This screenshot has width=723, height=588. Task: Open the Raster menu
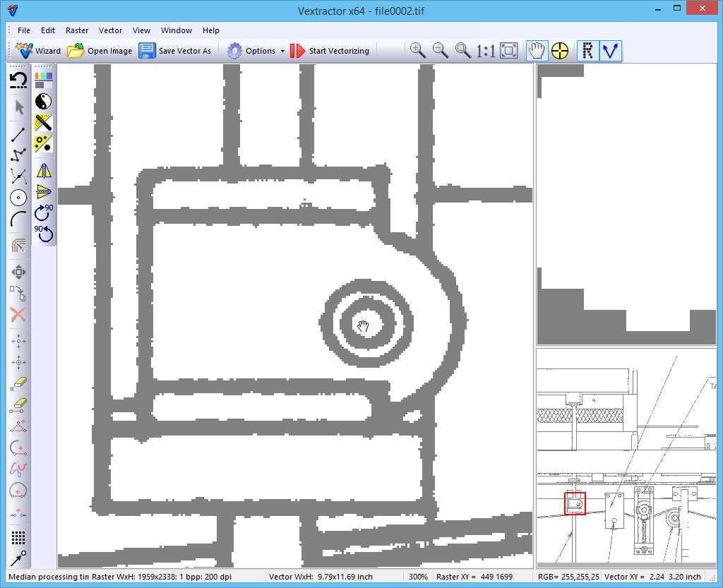[77, 30]
